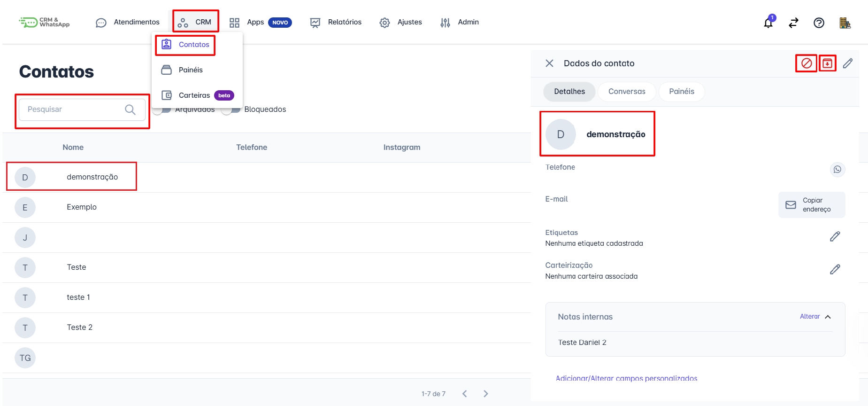Click the T avatar for teste 1
This screenshot has height=406, width=868.
[25, 297]
